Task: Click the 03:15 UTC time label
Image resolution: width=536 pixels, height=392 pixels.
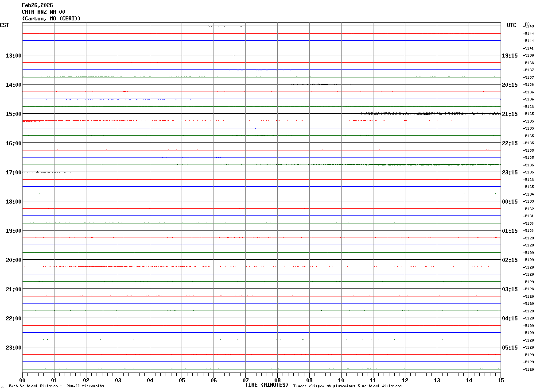Action: (509, 289)
